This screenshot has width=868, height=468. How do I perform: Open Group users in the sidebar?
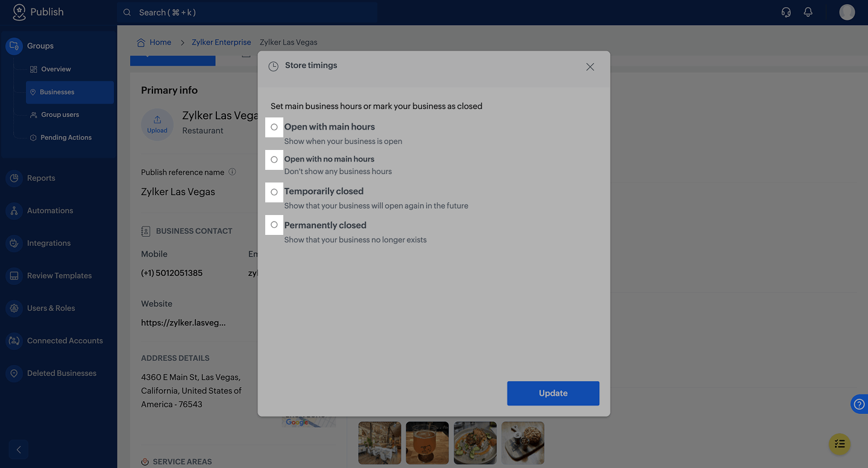tap(60, 115)
